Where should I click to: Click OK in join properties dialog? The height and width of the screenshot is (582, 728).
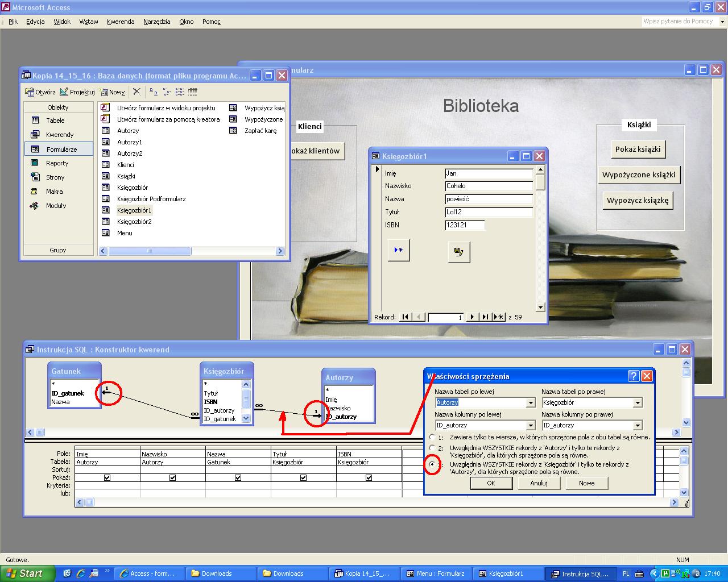(x=491, y=483)
